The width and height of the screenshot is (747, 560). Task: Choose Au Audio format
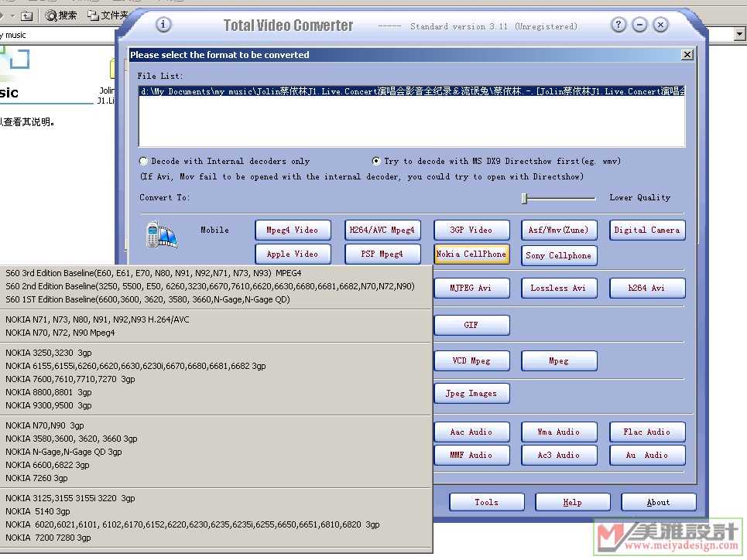tap(647, 456)
